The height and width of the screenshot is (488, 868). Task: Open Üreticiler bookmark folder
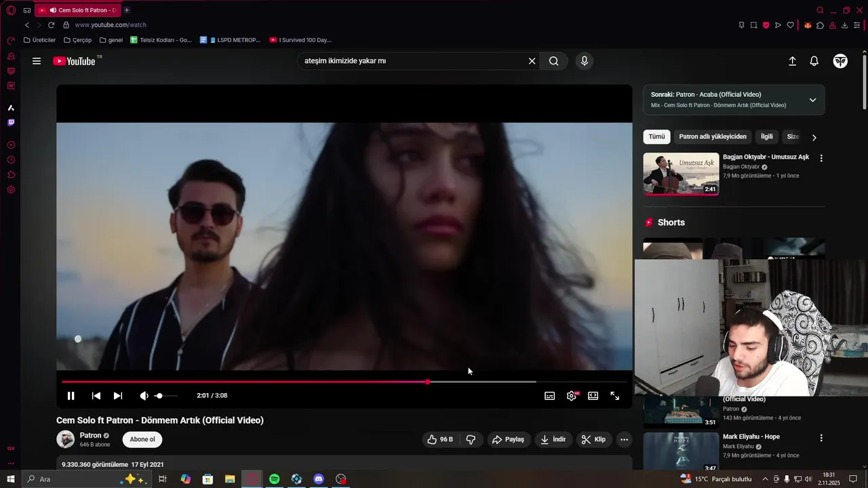tap(39, 40)
